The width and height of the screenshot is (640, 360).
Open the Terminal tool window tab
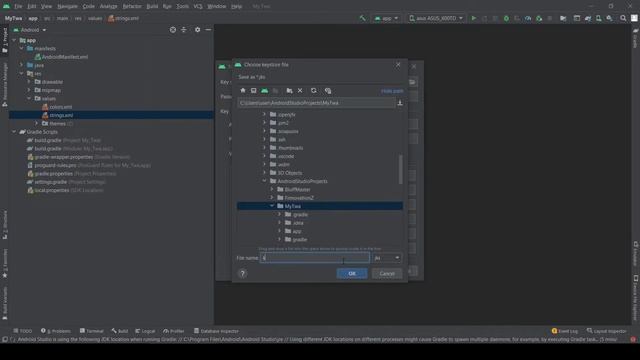92,331
